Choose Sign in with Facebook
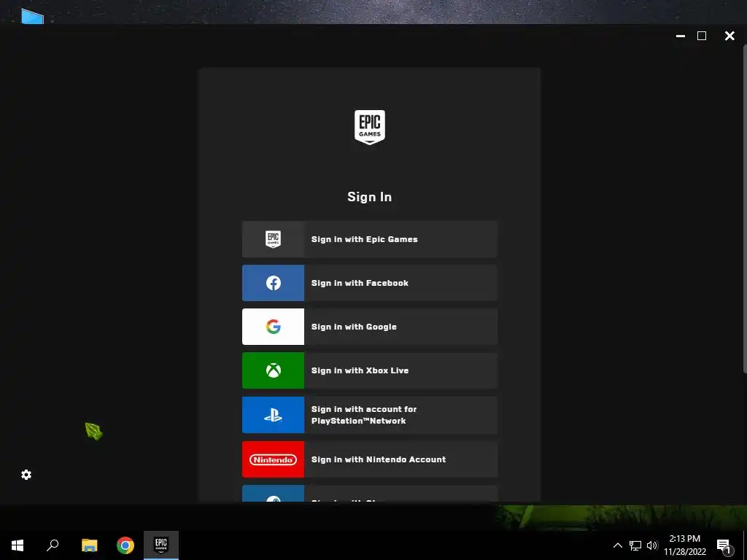 point(370,283)
